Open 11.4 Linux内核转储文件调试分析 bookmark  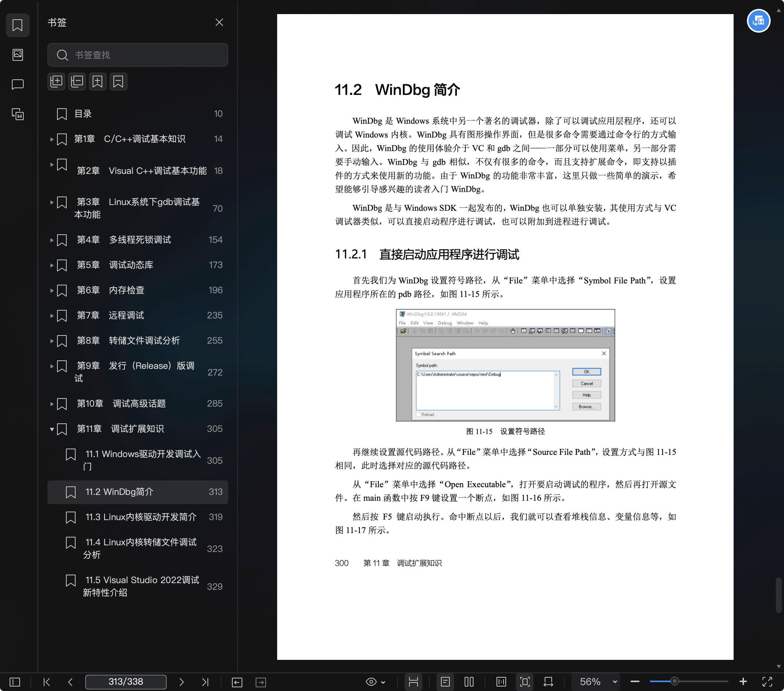click(138, 549)
